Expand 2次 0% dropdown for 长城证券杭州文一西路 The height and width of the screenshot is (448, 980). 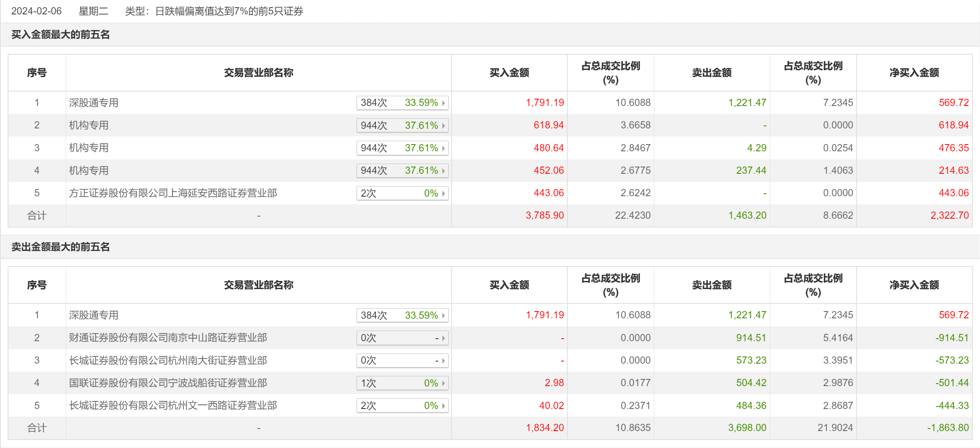[x=402, y=406]
